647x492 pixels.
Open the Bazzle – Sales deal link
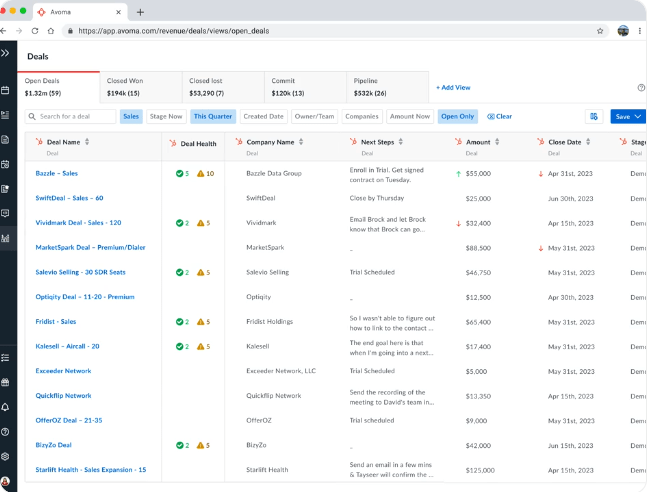pos(57,173)
